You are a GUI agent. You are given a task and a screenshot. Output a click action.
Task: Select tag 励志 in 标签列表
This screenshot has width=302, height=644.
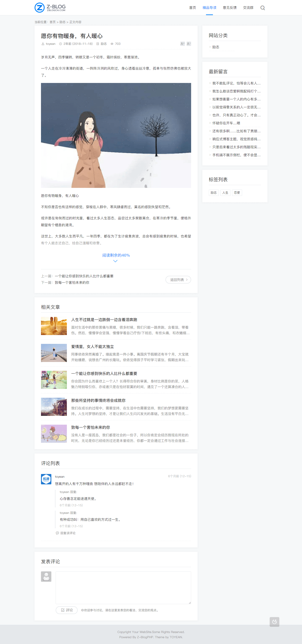[214, 192]
